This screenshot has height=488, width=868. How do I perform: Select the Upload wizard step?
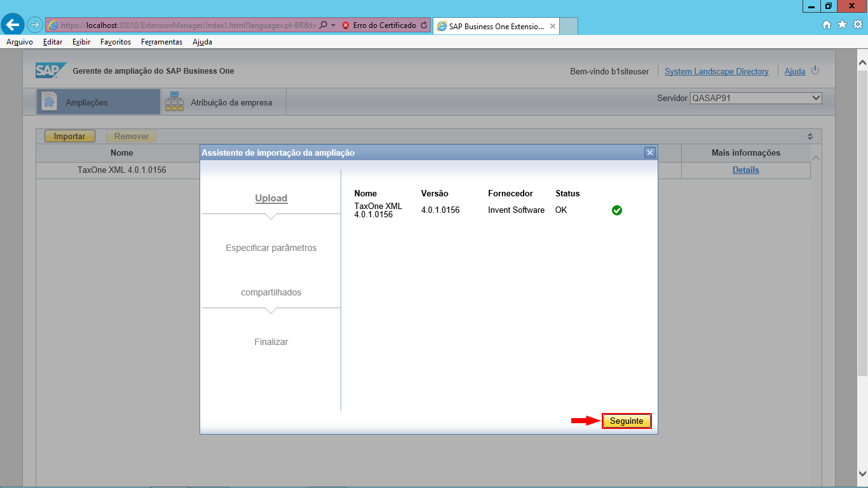271,198
